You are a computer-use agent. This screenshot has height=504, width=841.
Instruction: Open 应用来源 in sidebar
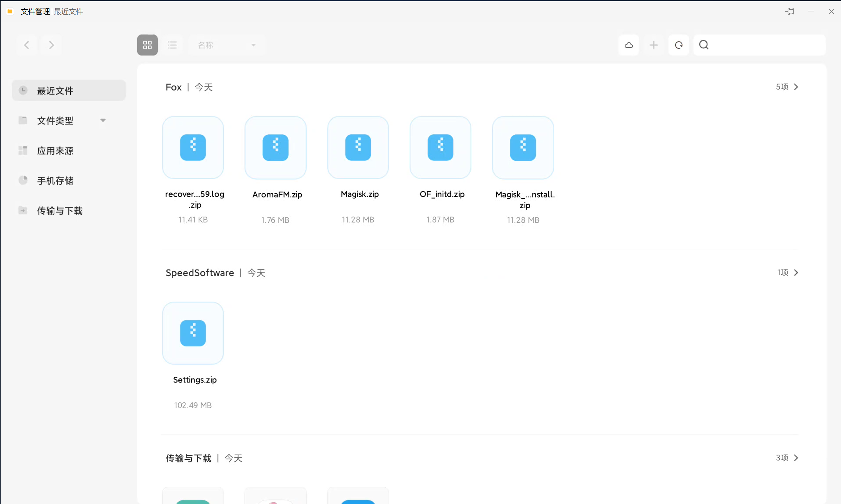(69, 150)
